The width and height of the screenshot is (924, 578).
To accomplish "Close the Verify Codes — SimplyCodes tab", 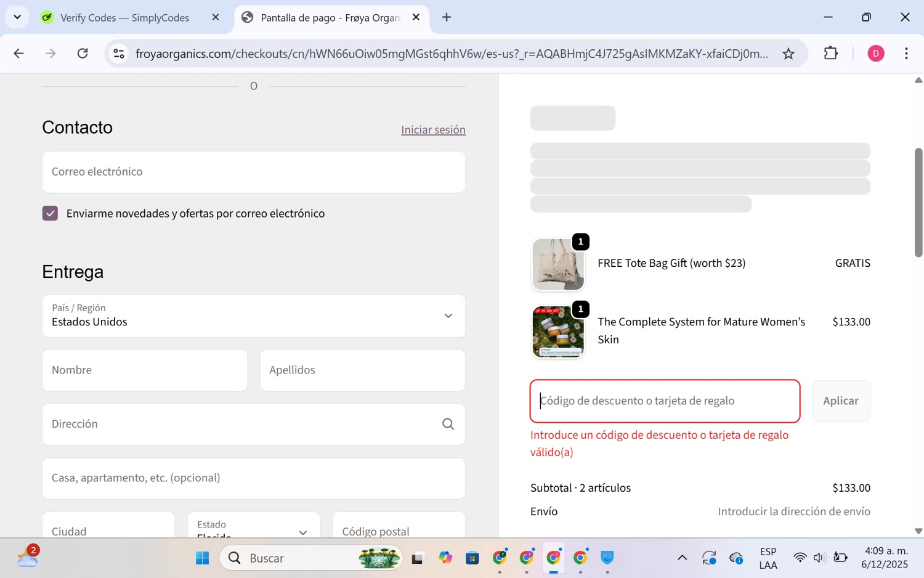I will point(216,17).
